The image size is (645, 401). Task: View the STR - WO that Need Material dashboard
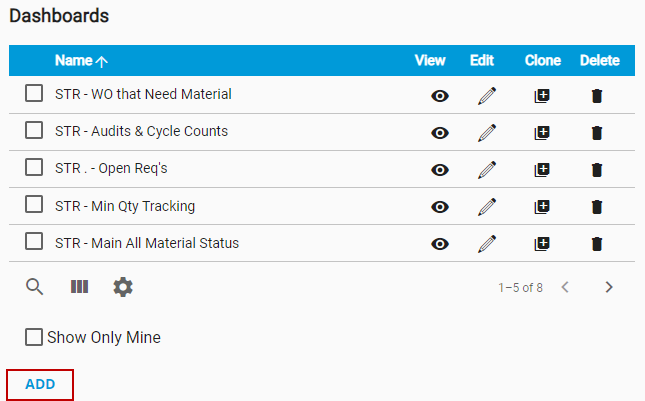pos(440,96)
